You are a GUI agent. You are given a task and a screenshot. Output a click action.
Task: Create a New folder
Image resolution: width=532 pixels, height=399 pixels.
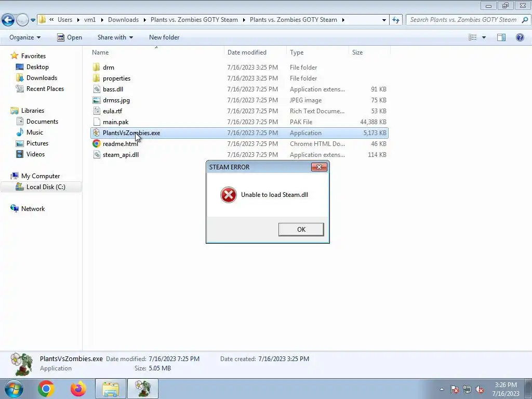pyautogui.click(x=164, y=37)
